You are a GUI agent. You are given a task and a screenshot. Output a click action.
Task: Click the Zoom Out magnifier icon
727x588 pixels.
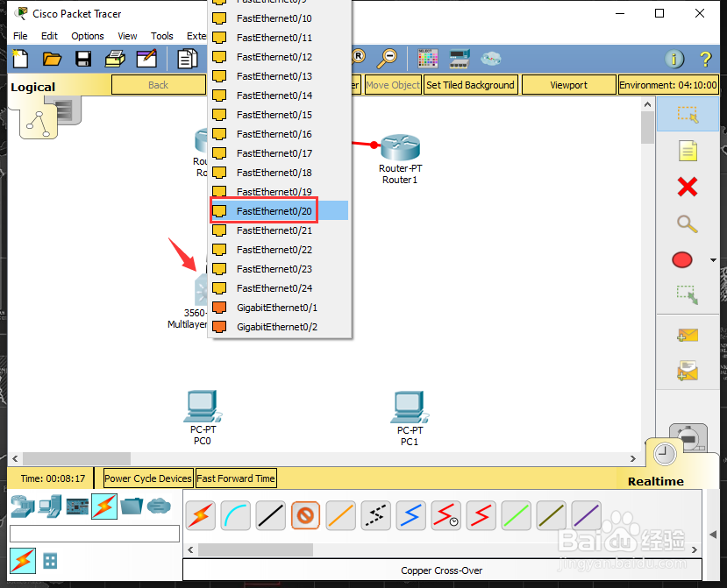click(x=386, y=59)
